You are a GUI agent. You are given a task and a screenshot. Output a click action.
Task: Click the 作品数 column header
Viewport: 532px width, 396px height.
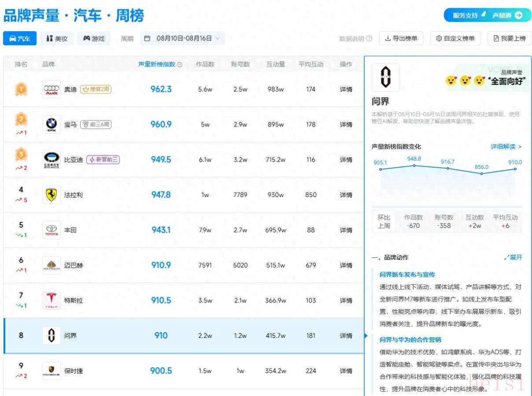pyautogui.click(x=205, y=64)
